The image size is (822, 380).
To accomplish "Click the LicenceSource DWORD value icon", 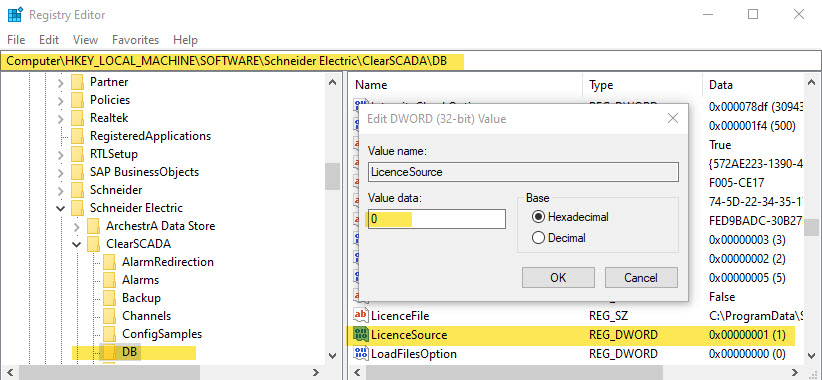I will [361, 335].
